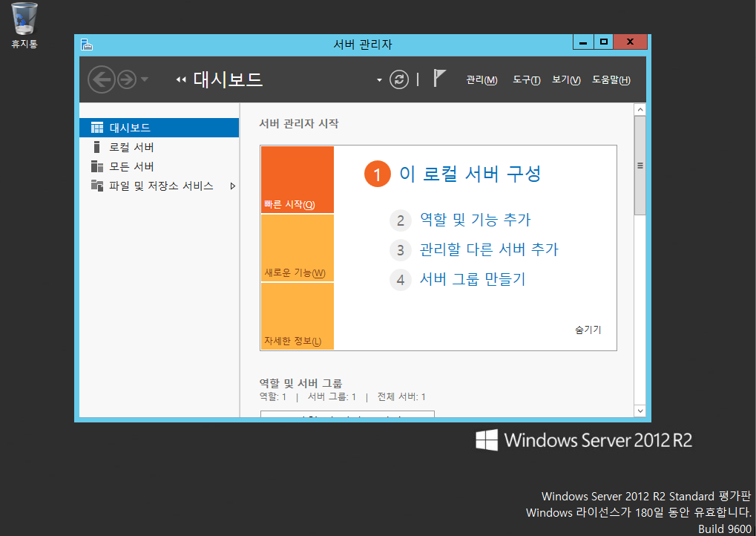756x536 pixels.
Task: Select 모든 서버 in the sidebar
Action: 159,166
